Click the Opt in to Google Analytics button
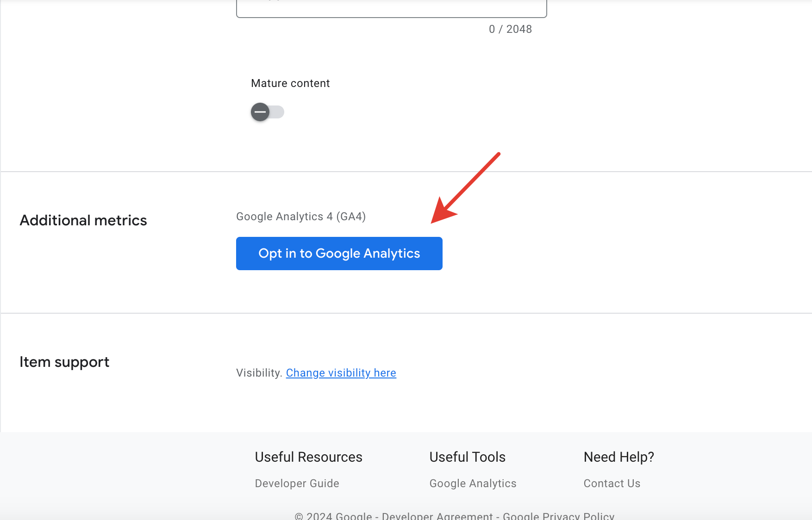This screenshot has height=520, width=812. click(x=339, y=254)
